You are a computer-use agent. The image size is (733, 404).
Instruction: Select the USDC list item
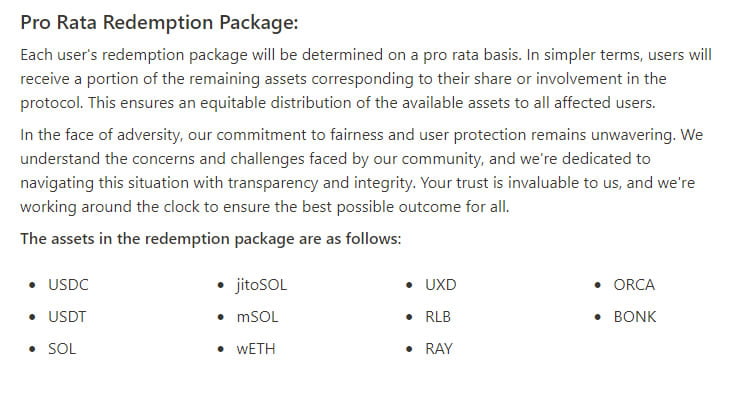68,285
